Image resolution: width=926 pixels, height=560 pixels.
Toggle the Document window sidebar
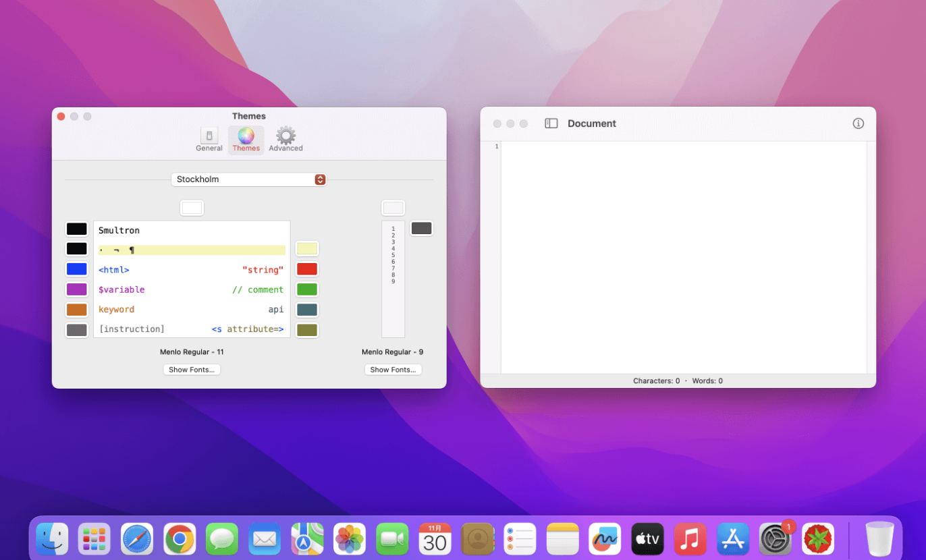click(551, 123)
